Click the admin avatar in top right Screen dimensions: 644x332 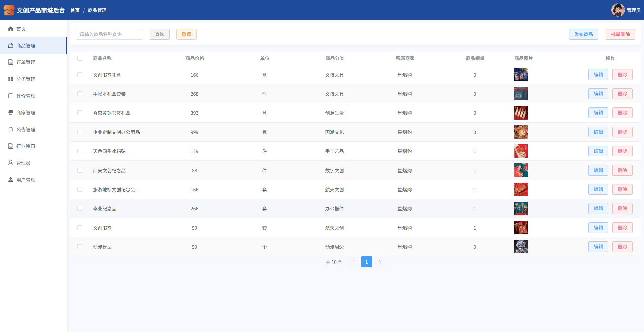click(618, 10)
